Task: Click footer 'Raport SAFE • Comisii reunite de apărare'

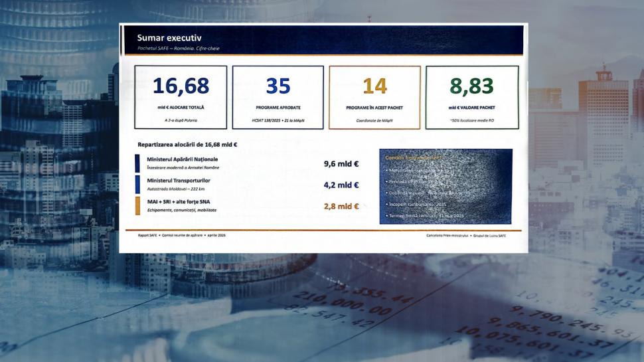Action: tap(170, 235)
